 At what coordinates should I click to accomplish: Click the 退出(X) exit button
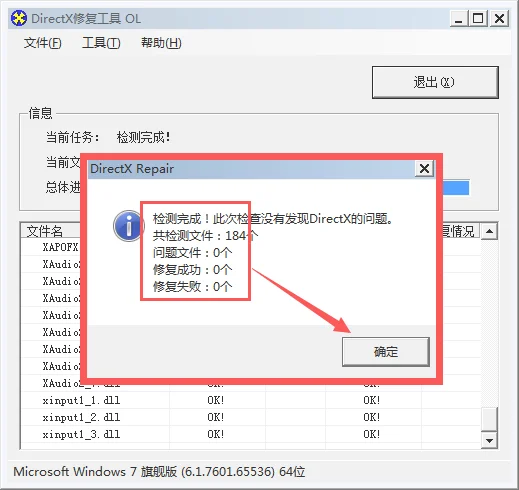click(x=435, y=82)
